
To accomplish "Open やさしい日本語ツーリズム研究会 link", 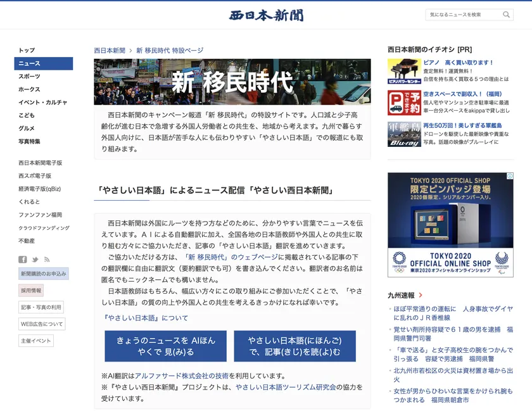I will click(x=286, y=387).
